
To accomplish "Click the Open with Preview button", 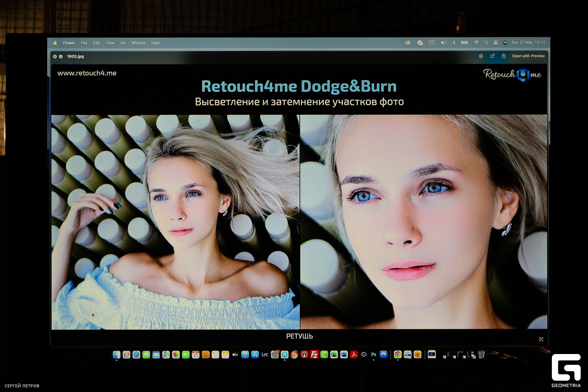I will [x=528, y=56].
